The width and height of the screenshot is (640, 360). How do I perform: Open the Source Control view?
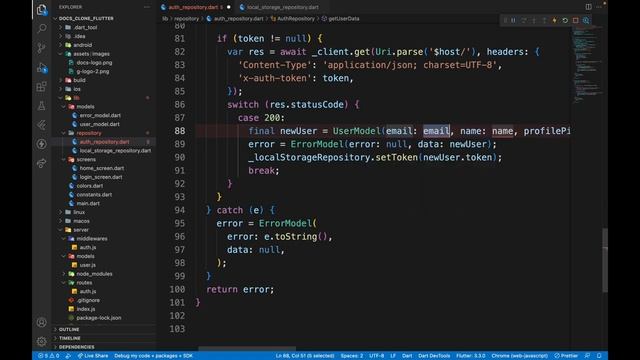tap(42, 48)
